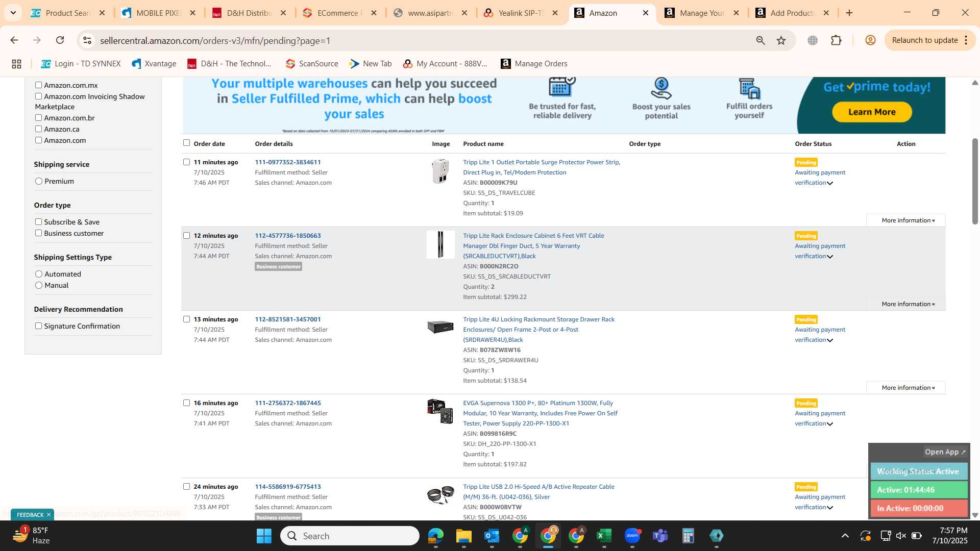
Task: Open Microsoft Edge from the taskbar
Action: 435,536
